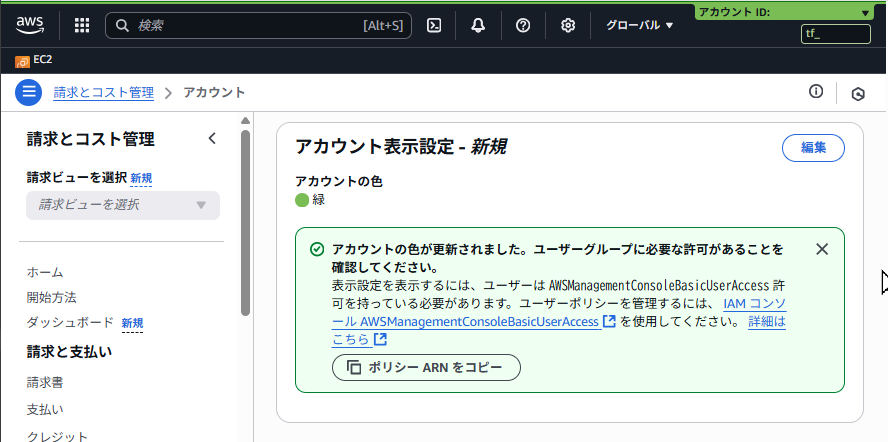Dismiss the success alert with X
Screen dimensions: 888x442
[822, 249]
